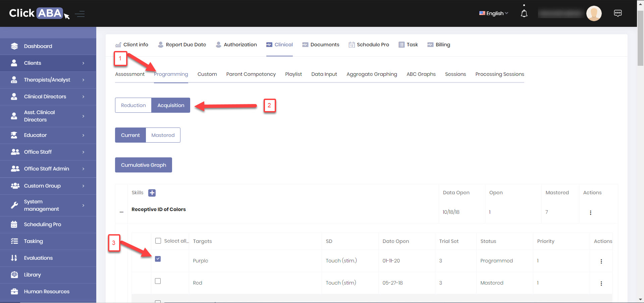Click the Office Staff people icon
Image resolution: width=644 pixels, height=303 pixels.
(15, 152)
